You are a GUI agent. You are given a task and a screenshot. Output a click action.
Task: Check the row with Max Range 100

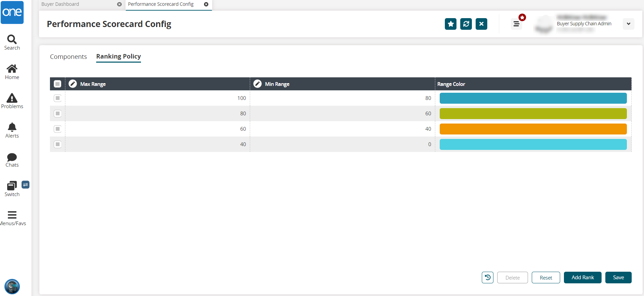tap(57, 98)
